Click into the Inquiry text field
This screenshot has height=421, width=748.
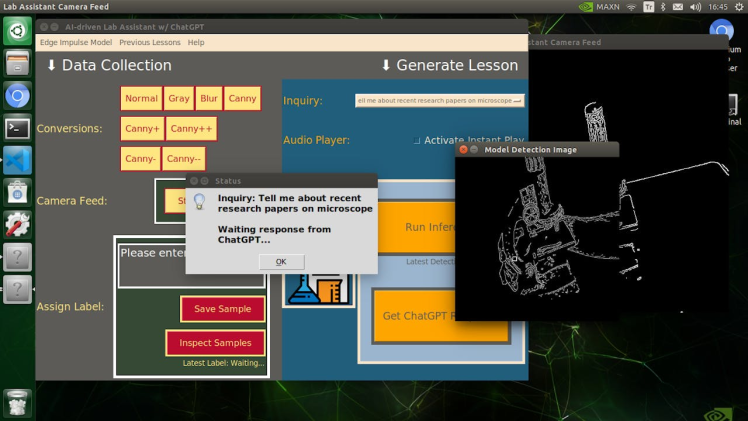coord(440,100)
